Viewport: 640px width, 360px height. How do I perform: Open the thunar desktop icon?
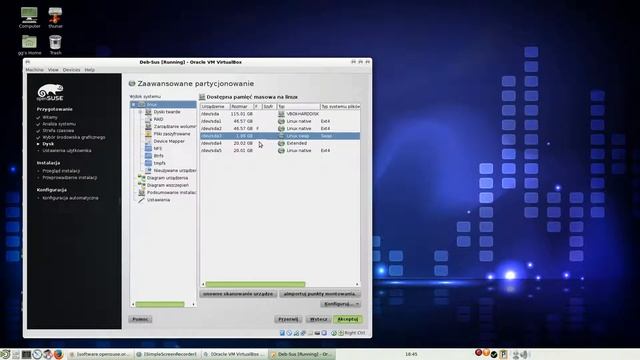click(55, 18)
